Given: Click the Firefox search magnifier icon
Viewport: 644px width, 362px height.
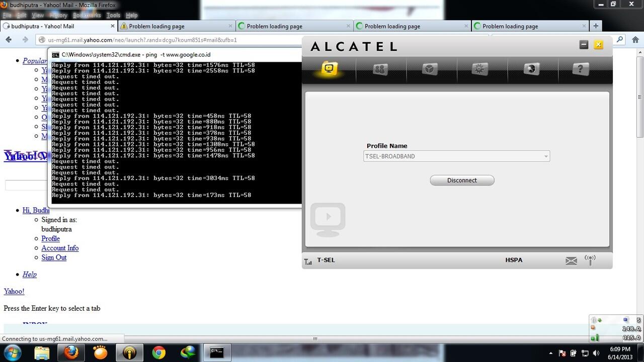Looking at the screenshot, I should coord(620,39).
